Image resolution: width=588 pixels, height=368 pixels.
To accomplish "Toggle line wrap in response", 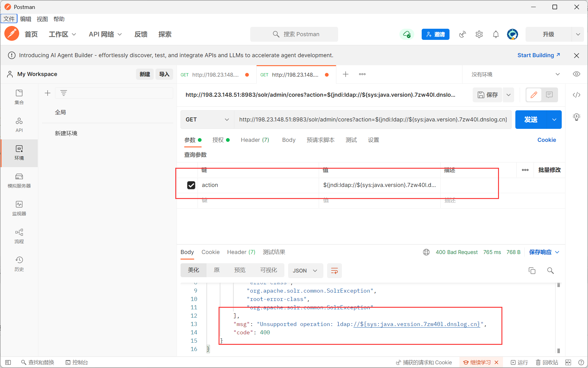I will (x=334, y=271).
